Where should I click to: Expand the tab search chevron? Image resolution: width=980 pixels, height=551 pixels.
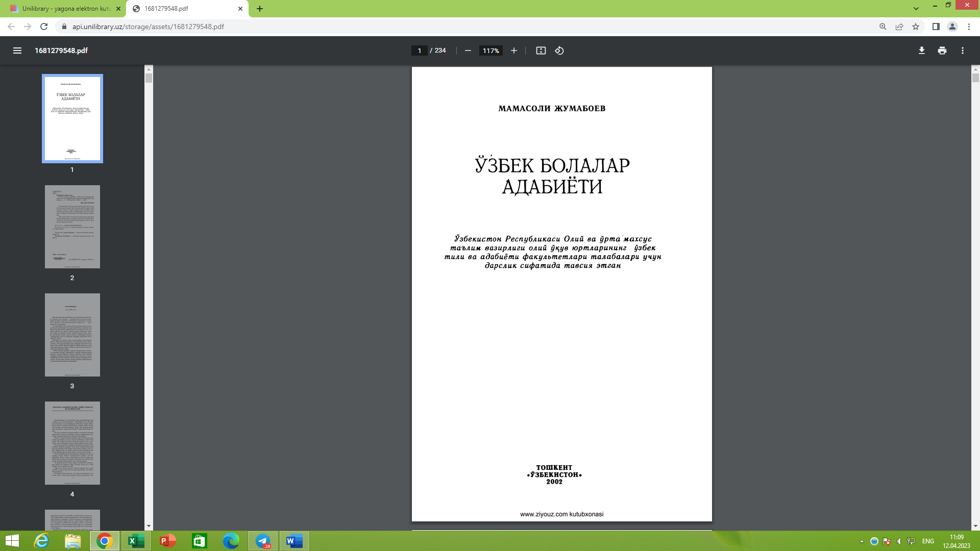coord(916,9)
